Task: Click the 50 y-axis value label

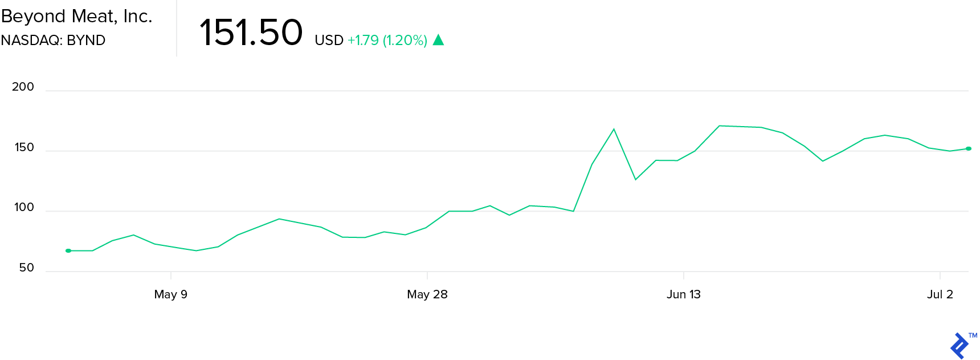Action: 26,268
